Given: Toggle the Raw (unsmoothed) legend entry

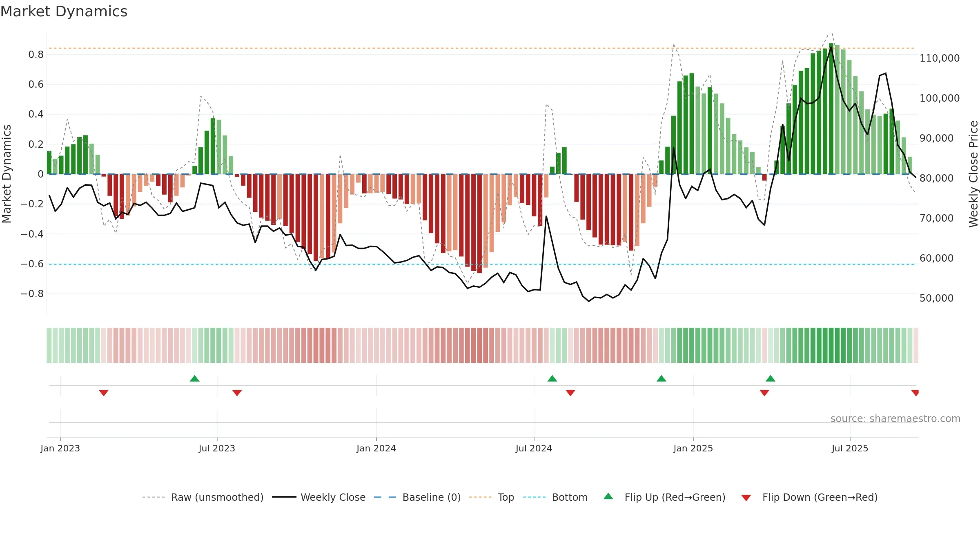Looking at the screenshot, I should 203,497.
